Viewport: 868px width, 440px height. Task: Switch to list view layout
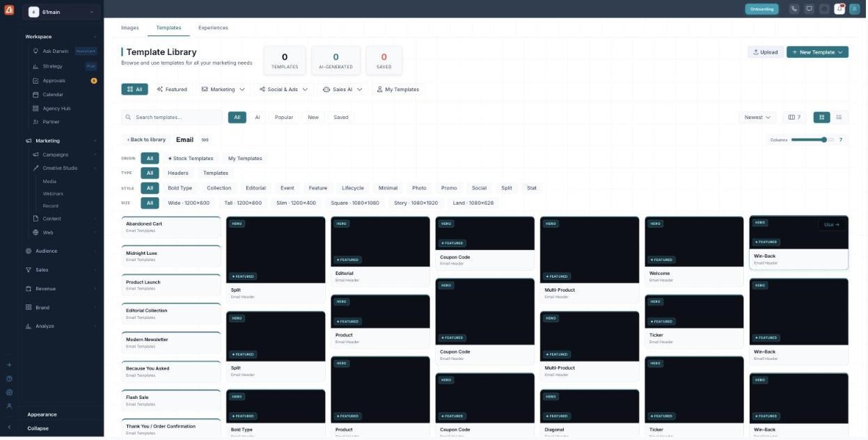pyautogui.click(x=839, y=117)
